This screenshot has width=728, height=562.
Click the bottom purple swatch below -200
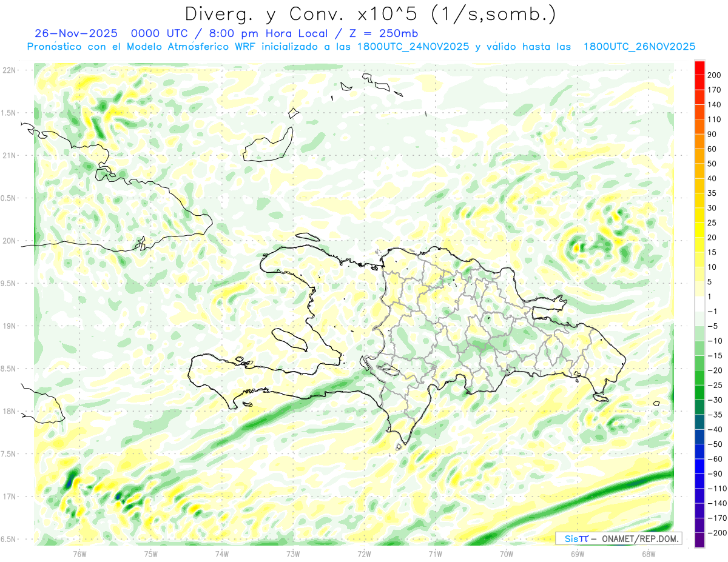tap(699, 540)
